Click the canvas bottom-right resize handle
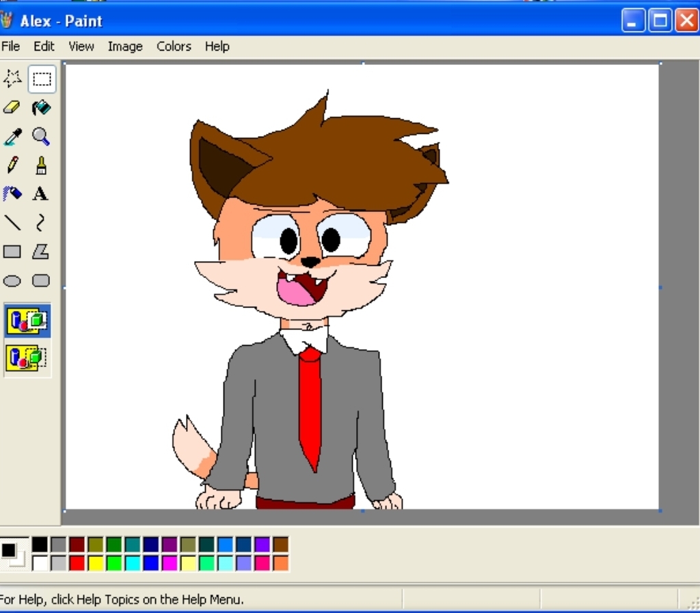 coord(660,510)
